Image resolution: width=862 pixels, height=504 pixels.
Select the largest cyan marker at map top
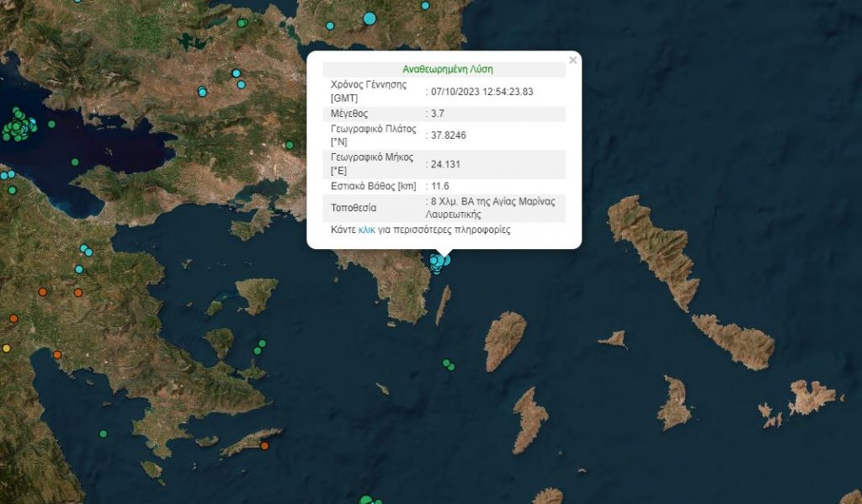pyautogui.click(x=370, y=18)
